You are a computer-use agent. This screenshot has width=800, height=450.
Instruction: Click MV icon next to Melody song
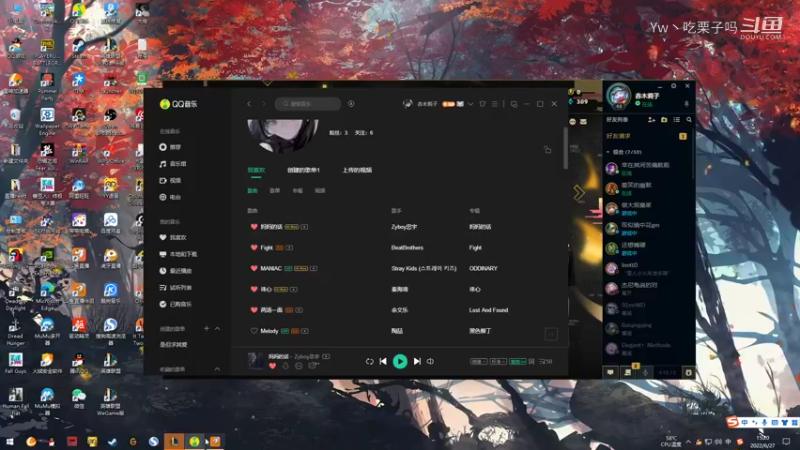305,331
